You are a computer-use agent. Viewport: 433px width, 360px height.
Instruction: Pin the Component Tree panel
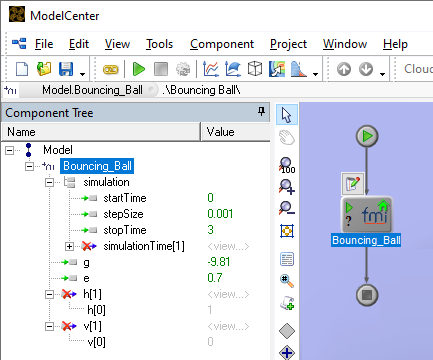261,112
